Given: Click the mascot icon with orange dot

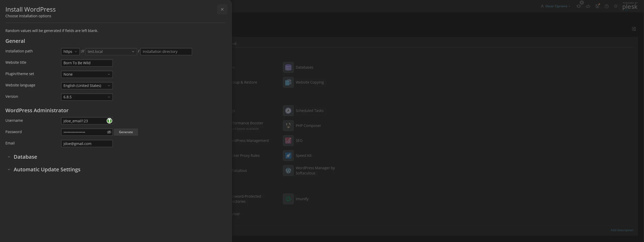Looking at the screenshot, I should (x=597, y=6).
